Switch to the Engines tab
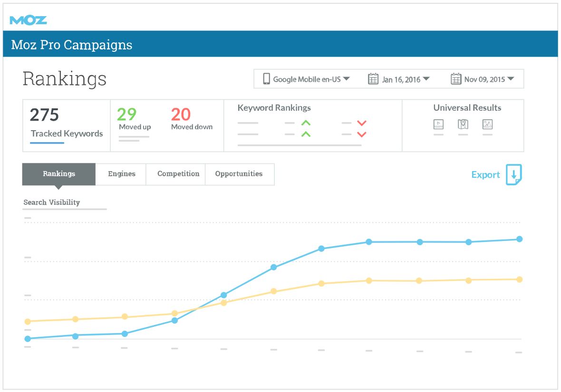The width and height of the screenshot is (561, 392). [121, 174]
